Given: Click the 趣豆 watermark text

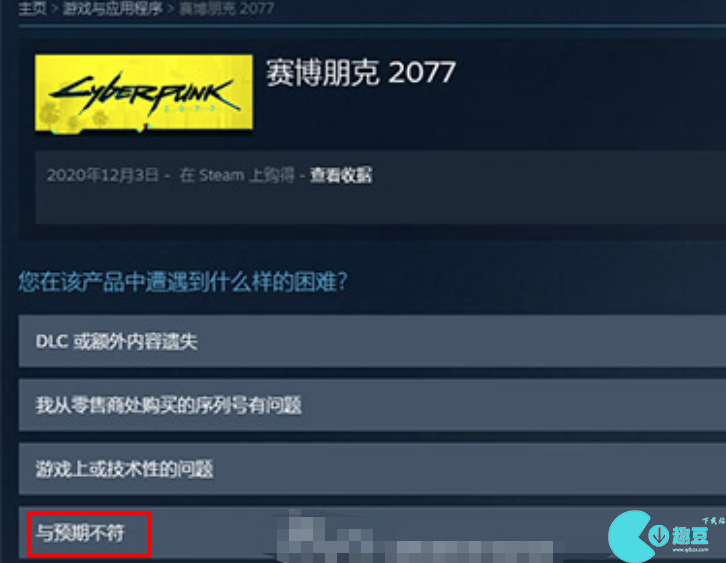Looking at the screenshot, I should point(690,535).
